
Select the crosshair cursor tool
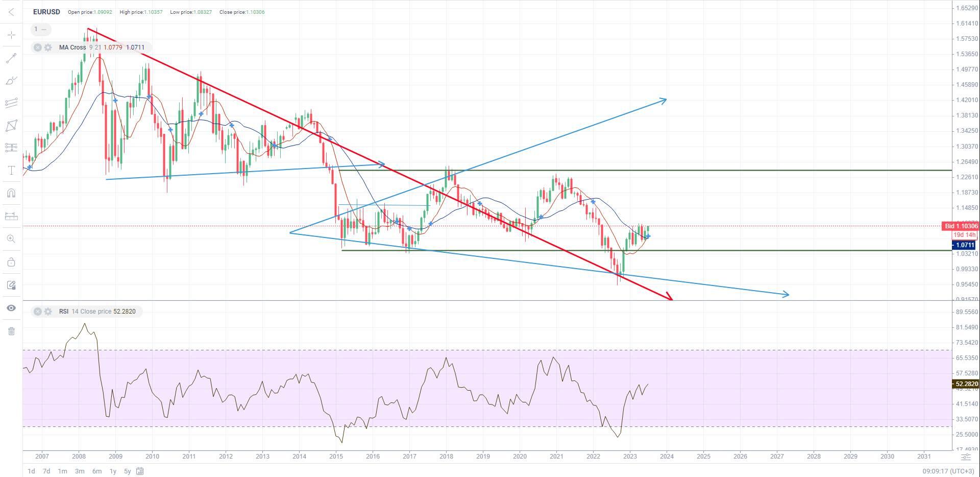(x=11, y=35)
